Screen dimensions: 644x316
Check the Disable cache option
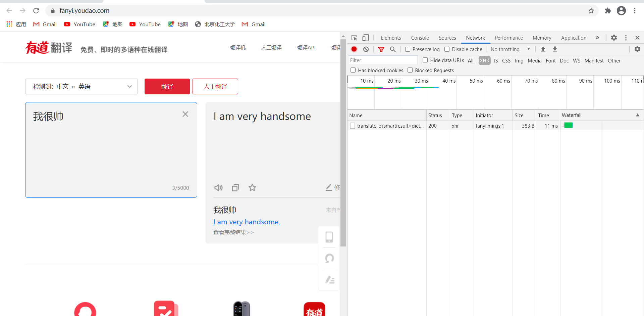447,49
